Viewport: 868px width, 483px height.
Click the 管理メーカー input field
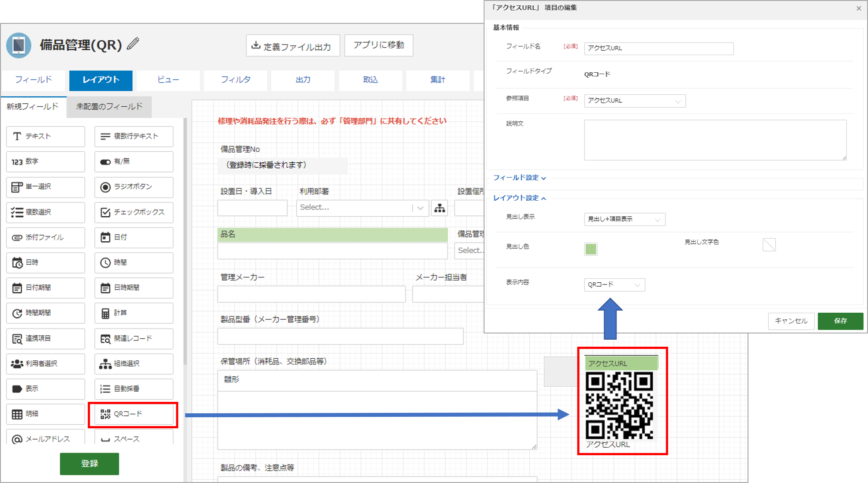click(311, 294)
